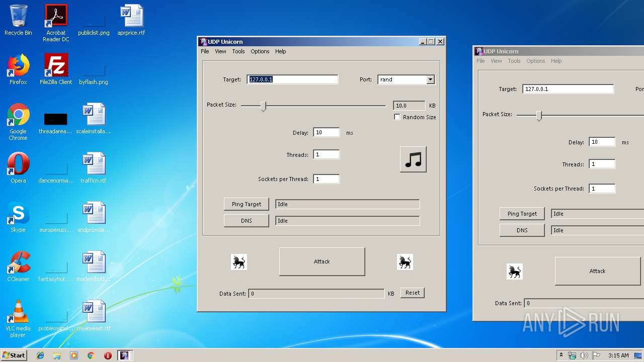Click the Delay field in the front window

click(x=327, y=133)
